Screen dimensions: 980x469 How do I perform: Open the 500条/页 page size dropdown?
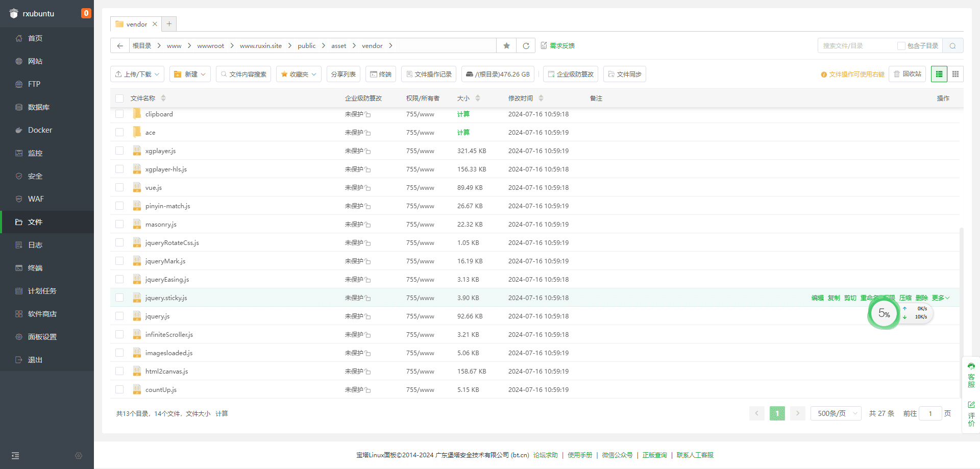coord(836,413)
